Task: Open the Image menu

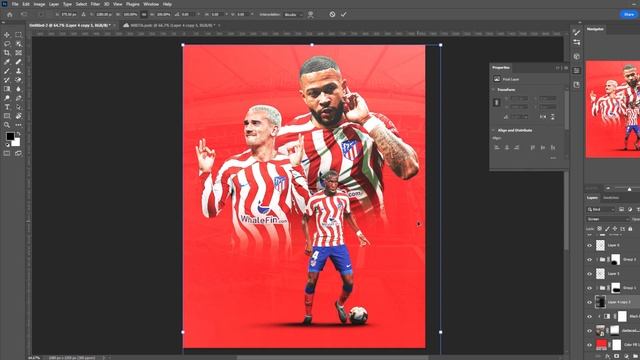Action: 39,4
